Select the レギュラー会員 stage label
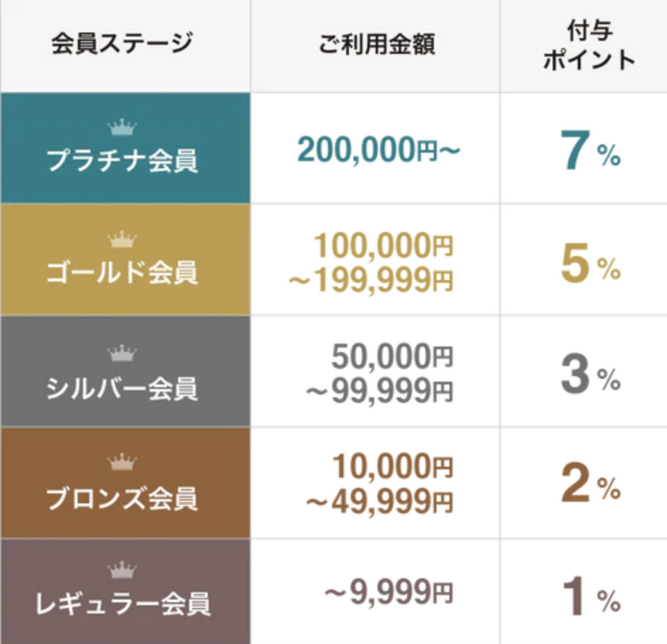 click(122, 604)
